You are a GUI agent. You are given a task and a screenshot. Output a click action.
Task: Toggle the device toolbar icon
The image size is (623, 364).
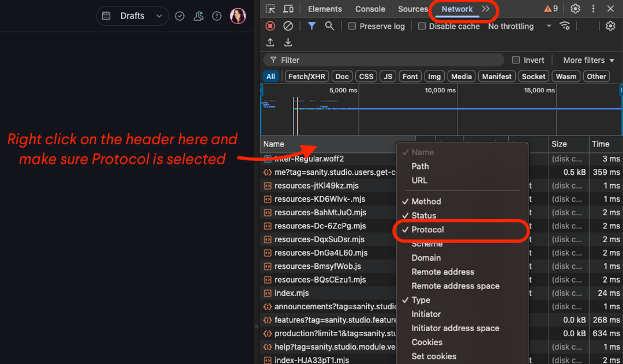[x=288, y=9]
